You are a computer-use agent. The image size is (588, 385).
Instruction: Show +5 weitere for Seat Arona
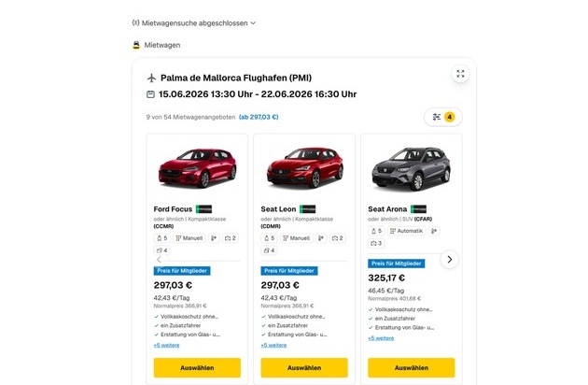[x=381, y=337]
